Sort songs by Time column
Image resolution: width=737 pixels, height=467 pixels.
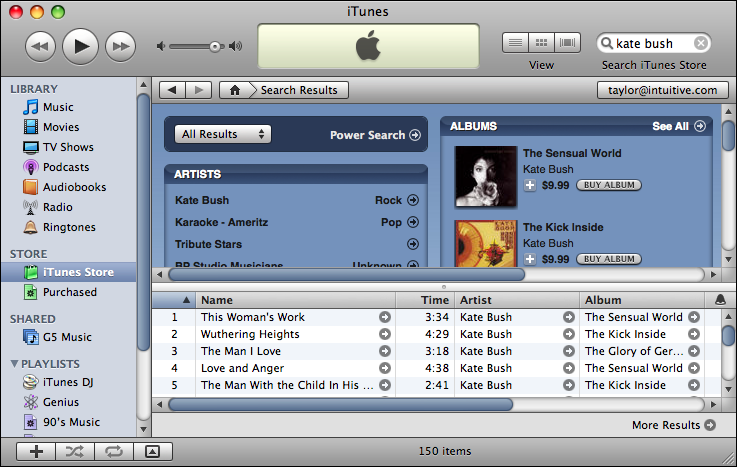[x=425, y=300]
